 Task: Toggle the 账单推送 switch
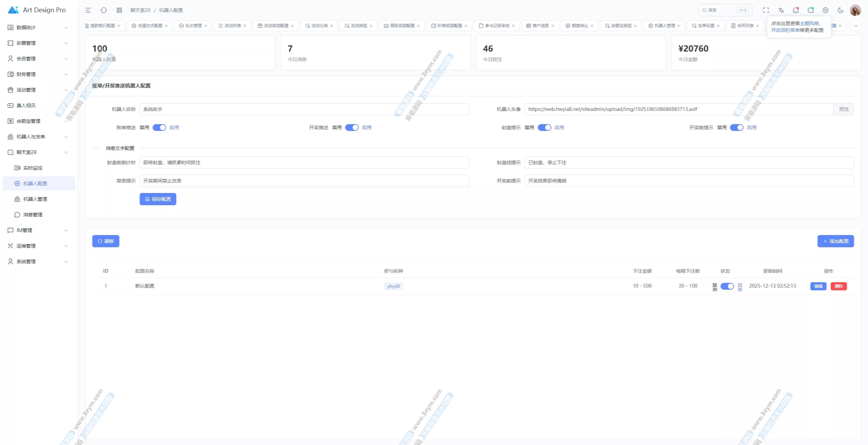point(159,128)
